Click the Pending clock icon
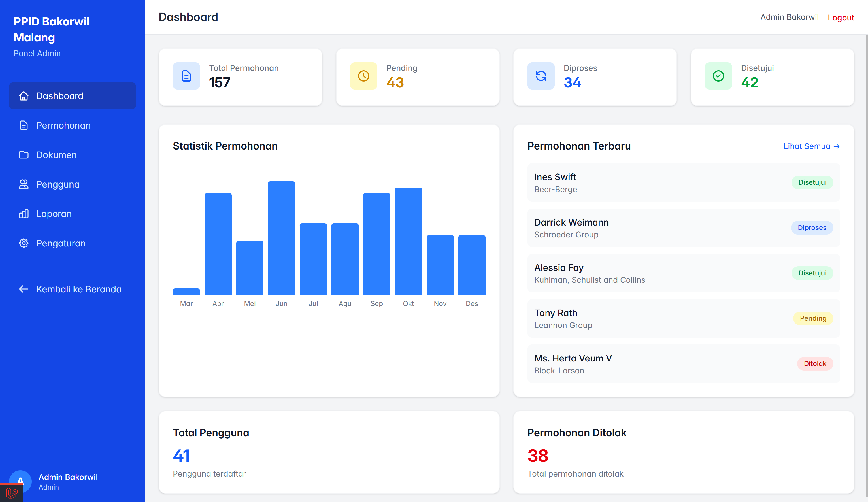Image resolution: width=868 pixels, height=502 pixels. coord(364,76)
